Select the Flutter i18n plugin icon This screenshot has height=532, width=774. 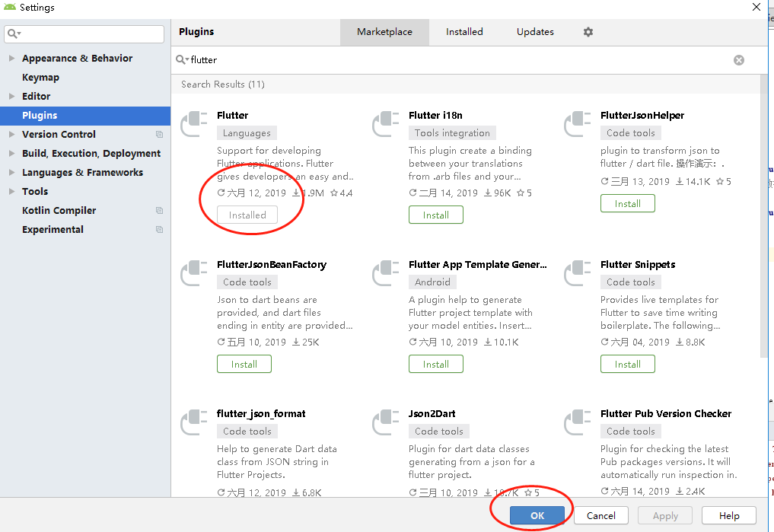pos(386,124)
